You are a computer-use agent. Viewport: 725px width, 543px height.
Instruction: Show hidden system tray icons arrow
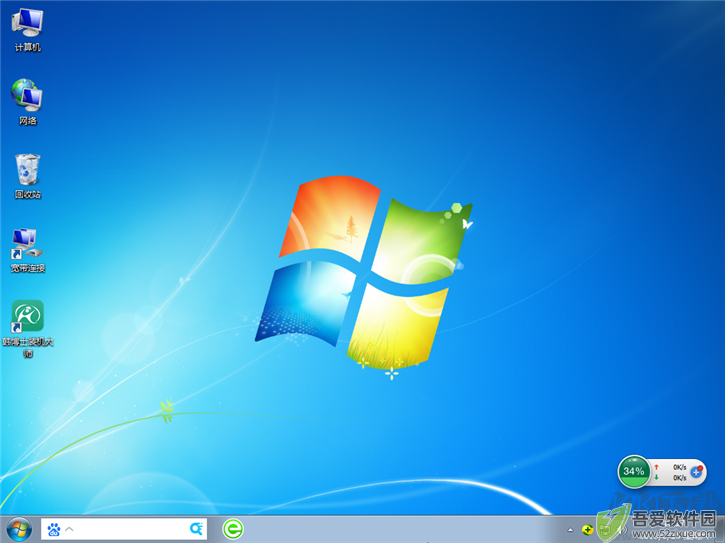click(x=570, y=530)
